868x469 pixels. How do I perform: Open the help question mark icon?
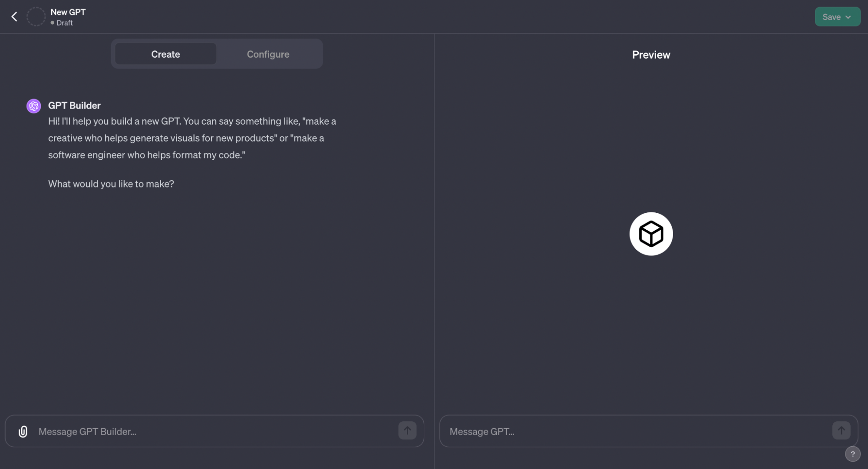tap(852, 454)
